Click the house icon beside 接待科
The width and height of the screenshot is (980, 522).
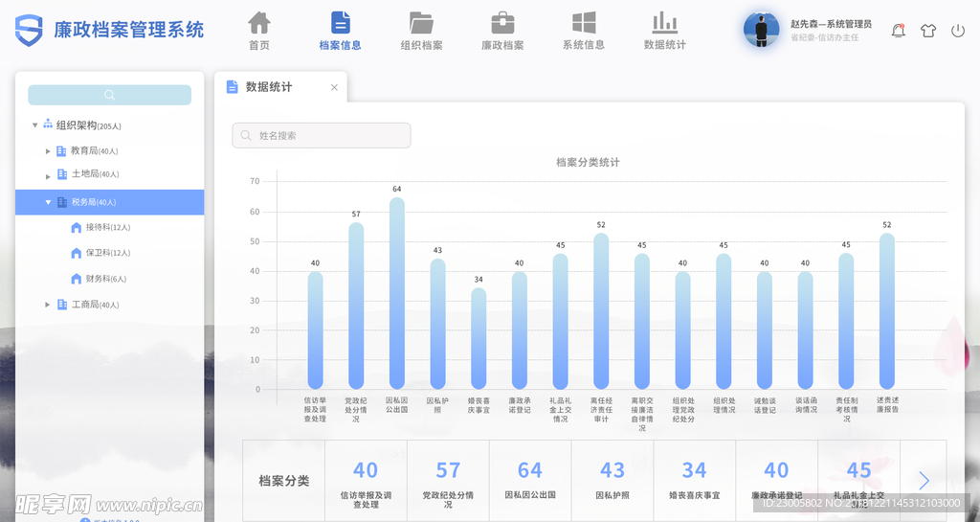(x=77, y=228)
